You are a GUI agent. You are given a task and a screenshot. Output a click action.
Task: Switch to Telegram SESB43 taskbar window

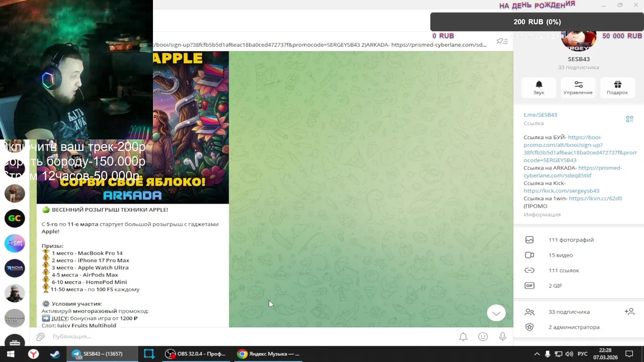102,354
